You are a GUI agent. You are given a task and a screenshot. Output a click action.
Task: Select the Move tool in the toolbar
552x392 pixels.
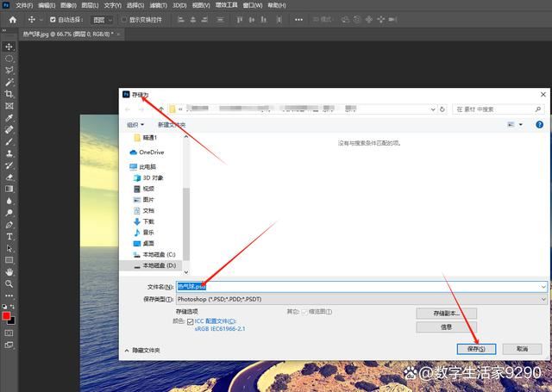(x=9, y=47)
